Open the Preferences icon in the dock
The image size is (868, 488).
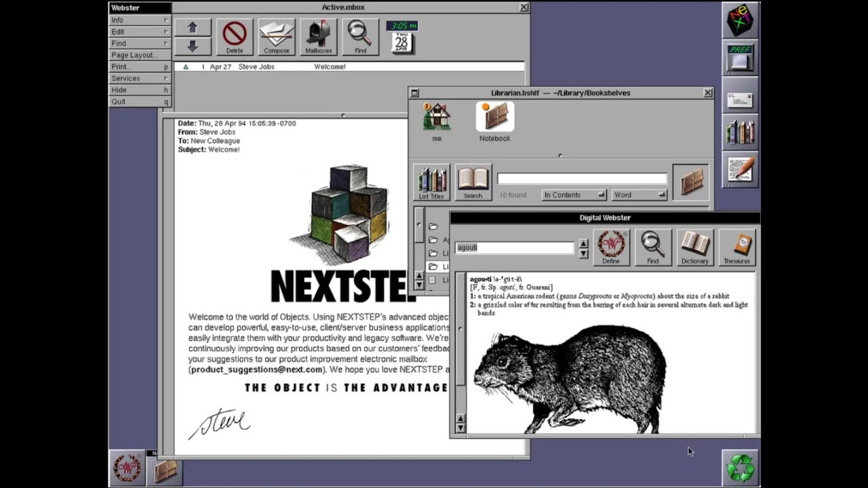click(x=740, y=58)
